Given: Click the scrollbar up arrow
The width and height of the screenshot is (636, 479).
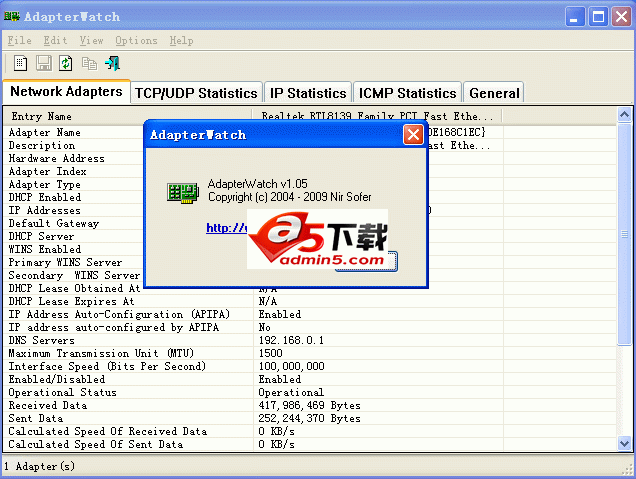Looking at the screenshot, I should 624,114.
